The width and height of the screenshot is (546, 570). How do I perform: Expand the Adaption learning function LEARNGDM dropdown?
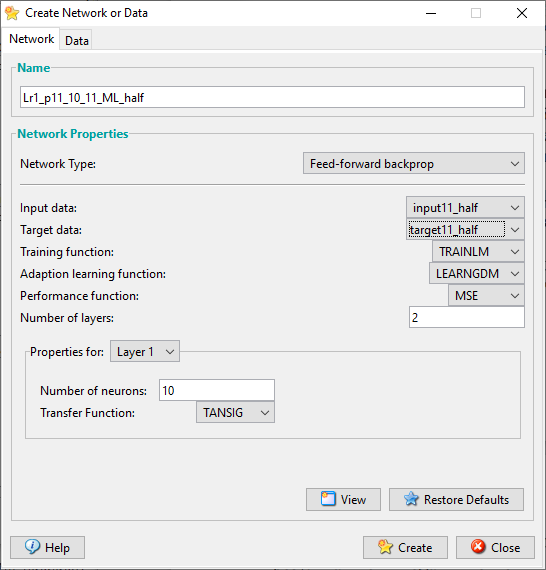point(477,274)
